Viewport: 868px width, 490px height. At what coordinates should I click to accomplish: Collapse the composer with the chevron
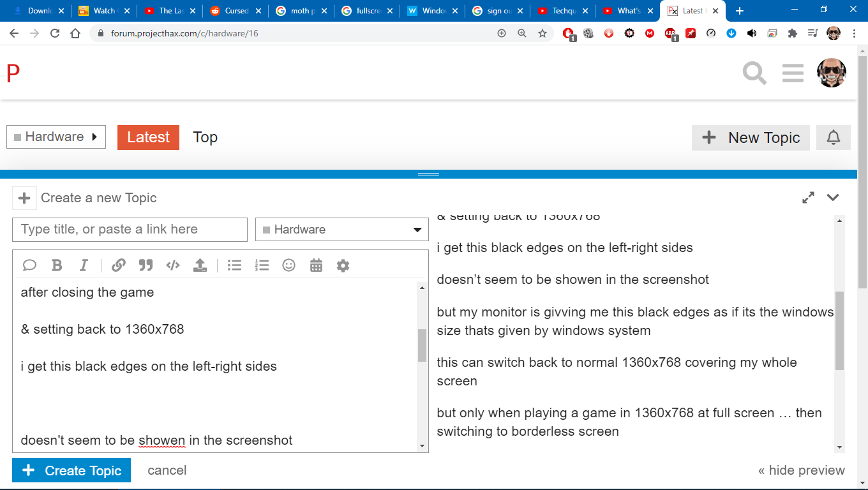tap(833, 198)
